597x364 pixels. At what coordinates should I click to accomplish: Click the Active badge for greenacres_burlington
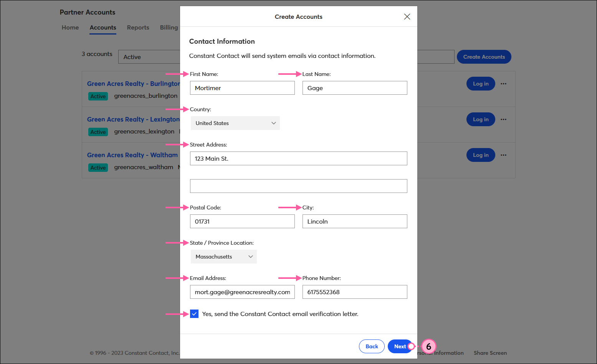(98, 96)
